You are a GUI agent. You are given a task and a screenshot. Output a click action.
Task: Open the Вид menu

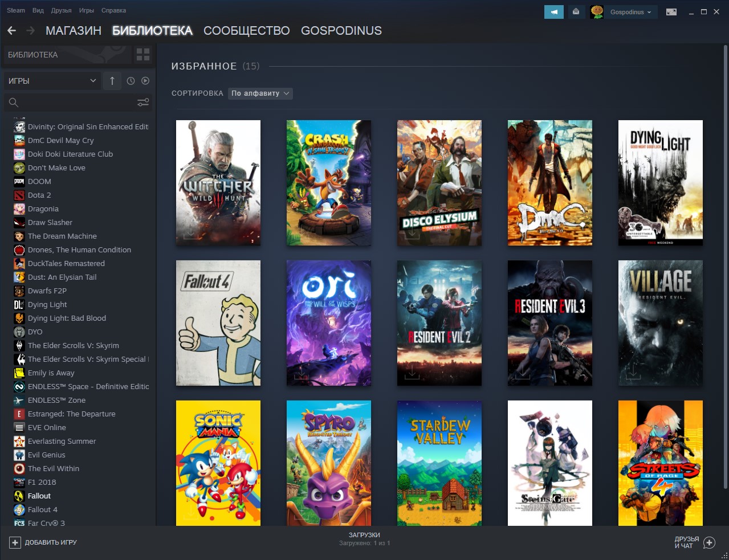point(38,10)
